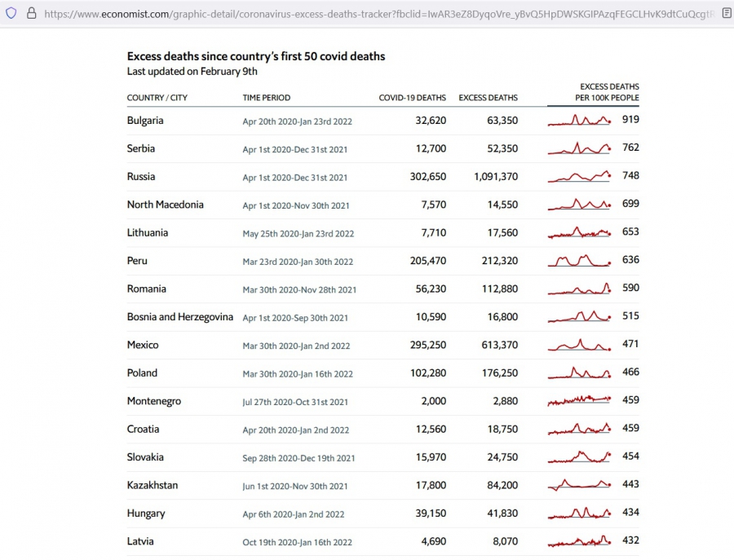Image resolution: width=734 pixels, height=560 pixels.
Task: Click the Excess Deaths column header
Action: [488, 98]
